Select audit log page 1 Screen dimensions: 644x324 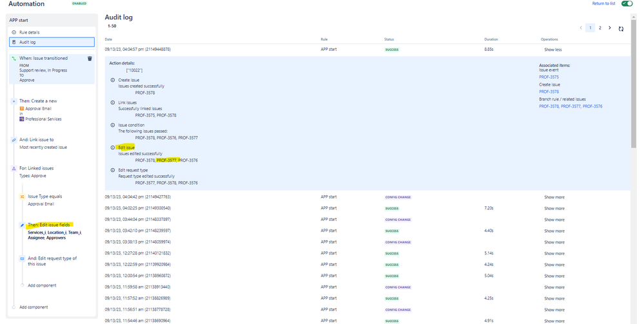590,28
